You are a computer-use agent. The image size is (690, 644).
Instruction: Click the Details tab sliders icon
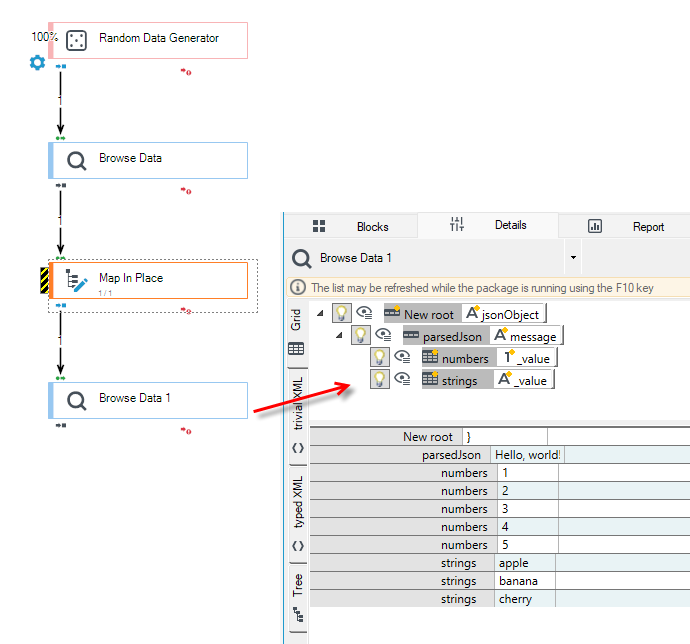coord(457,224)
